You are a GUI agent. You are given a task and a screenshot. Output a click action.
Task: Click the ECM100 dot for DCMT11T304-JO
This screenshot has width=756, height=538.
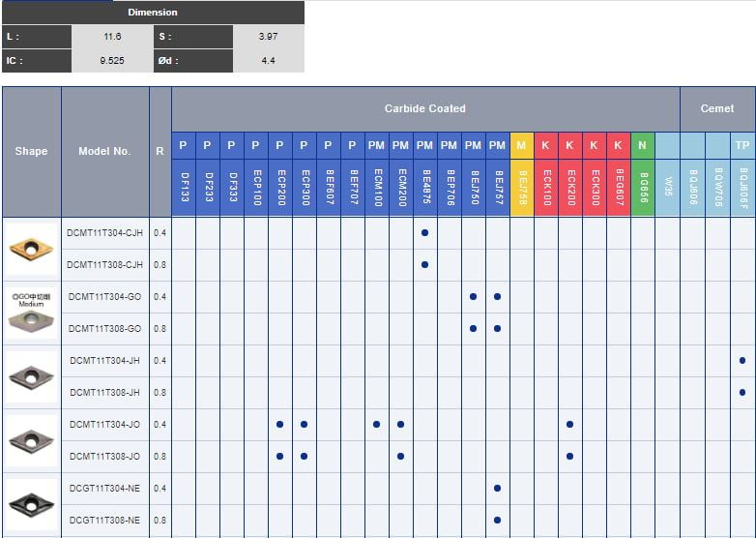(376, 424)
